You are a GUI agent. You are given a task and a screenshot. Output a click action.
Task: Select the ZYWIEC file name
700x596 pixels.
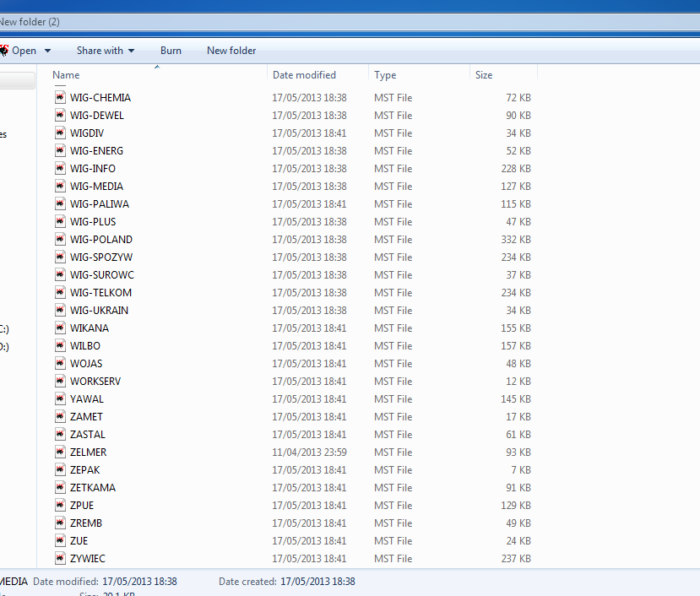tap(88, 559)
